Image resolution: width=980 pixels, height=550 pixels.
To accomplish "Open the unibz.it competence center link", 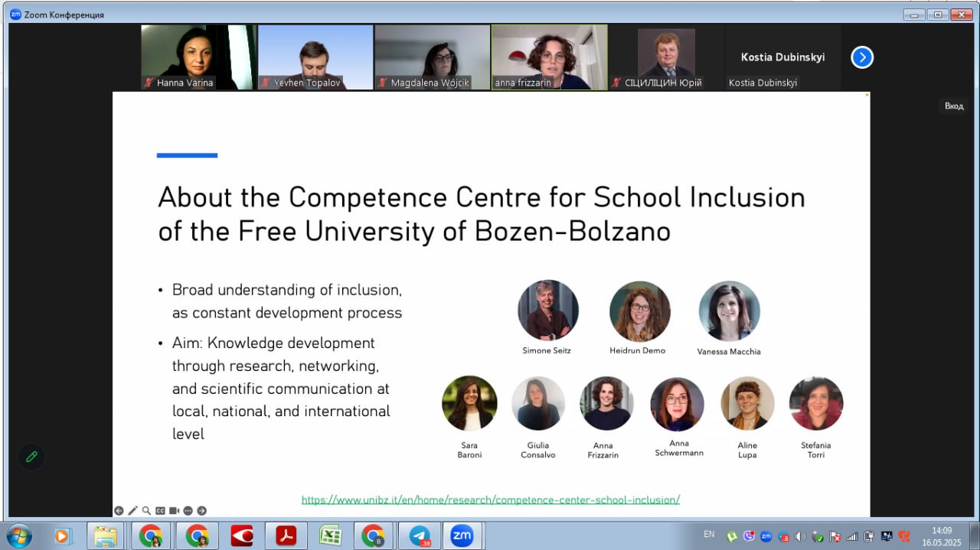I will coord(490,500).
